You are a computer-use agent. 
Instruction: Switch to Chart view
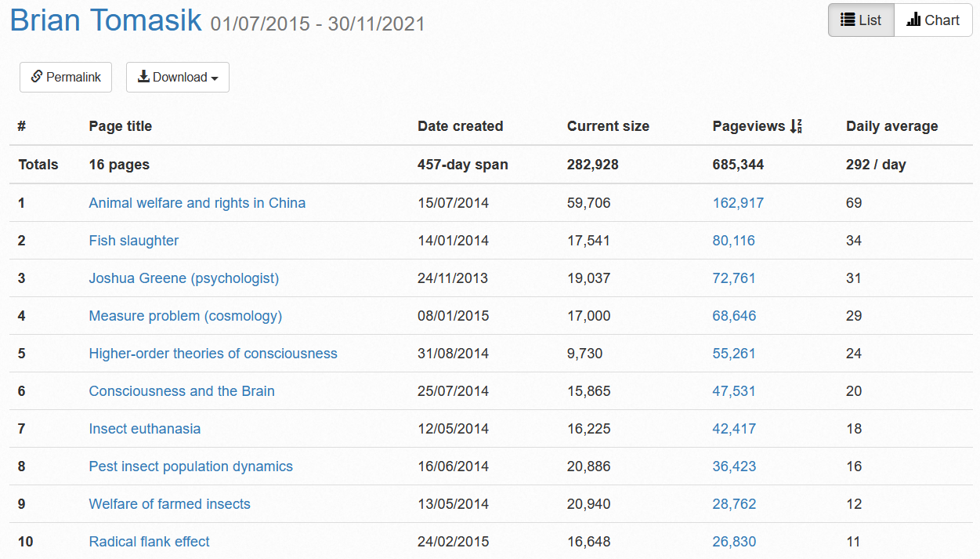[933, 20]
